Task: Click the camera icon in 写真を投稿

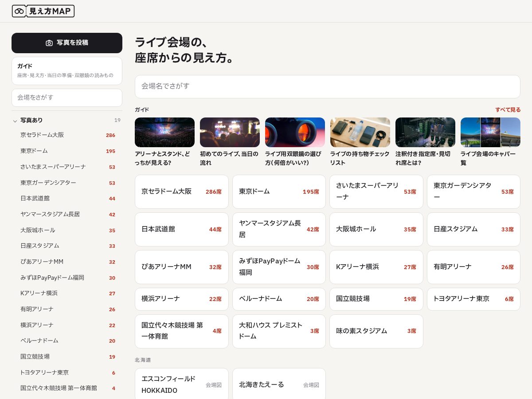Action: click(49, 43)
